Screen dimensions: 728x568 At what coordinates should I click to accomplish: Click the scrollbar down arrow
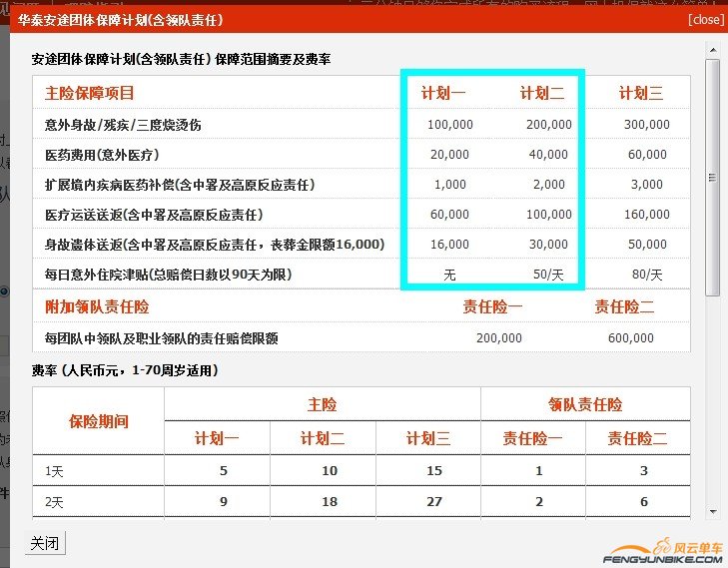[713, 511]
